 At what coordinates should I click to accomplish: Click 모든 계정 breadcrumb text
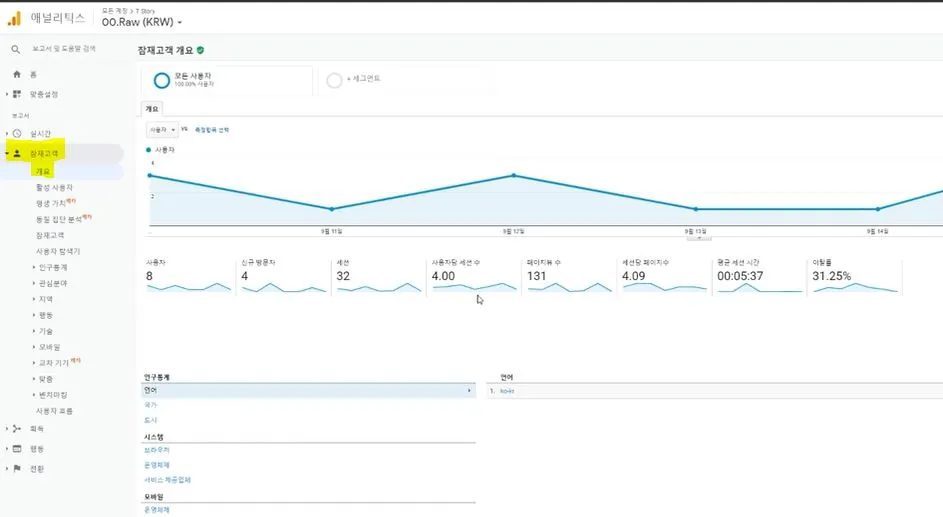point(115,11)
